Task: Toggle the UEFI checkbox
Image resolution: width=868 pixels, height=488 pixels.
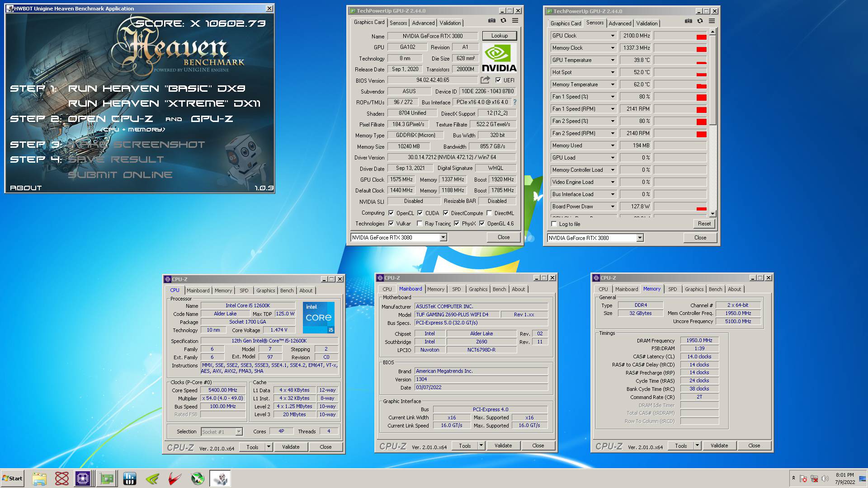Action: [498, 80]
